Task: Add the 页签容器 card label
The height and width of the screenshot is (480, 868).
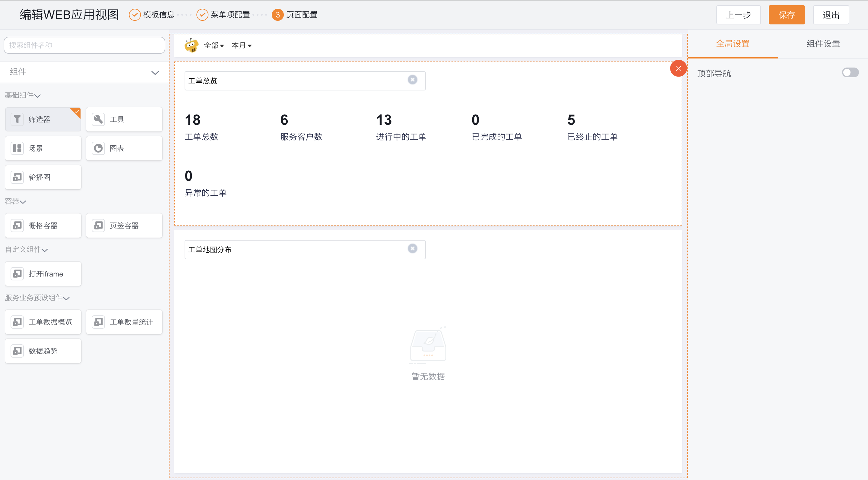Action: (x=124, y=226)
